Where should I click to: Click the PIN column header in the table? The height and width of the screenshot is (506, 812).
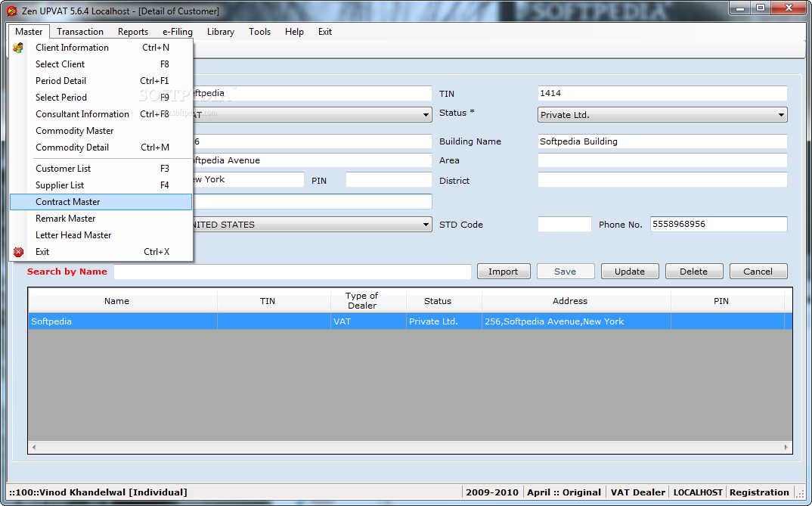click(727, 300)
